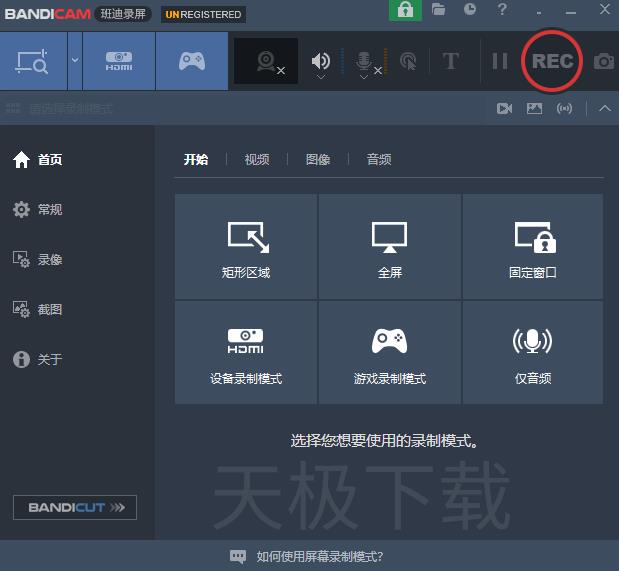Switch to game recording mode in toolbar
The height and width of the screenshot is (571, 619).
(192, 61)
